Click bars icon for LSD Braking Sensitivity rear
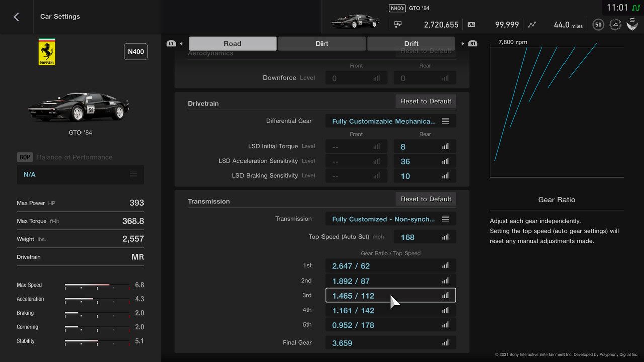 [445, 176]
